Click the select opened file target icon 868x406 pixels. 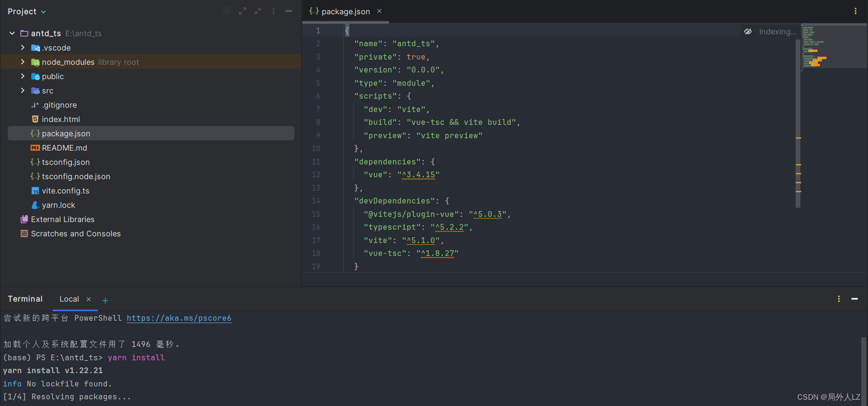227,11
